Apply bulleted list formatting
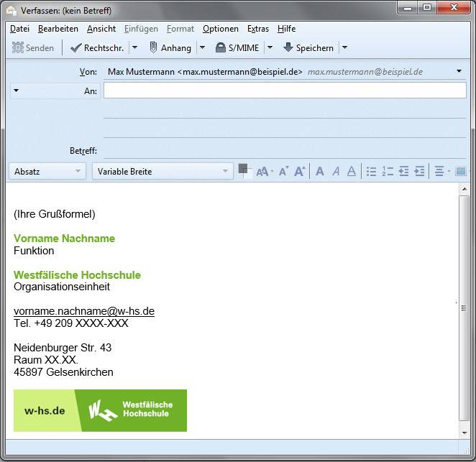Screen dimensions: 476x462 [x=371, y=172]
